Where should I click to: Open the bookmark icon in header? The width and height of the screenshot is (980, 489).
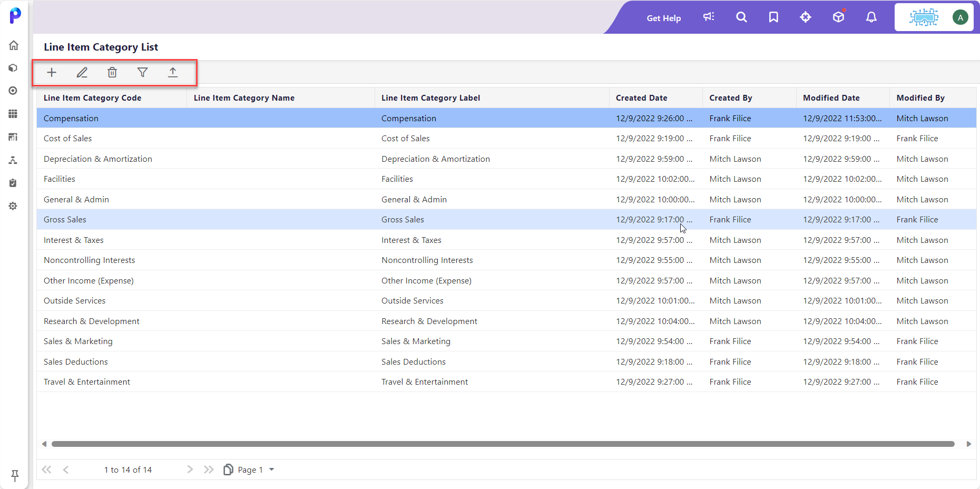tap(773, 17)
